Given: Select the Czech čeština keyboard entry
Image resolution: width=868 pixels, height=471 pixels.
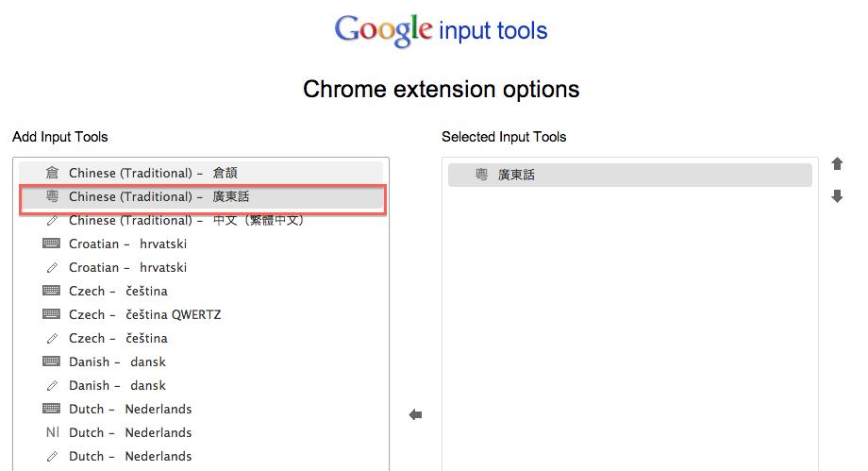Looking at the screenshot, I should pyautogui.click(x=118, y=291).
